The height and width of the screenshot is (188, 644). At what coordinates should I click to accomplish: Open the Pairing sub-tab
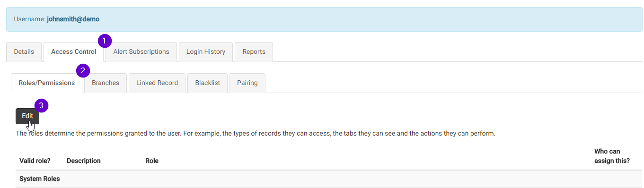click(x=247, y=83)
